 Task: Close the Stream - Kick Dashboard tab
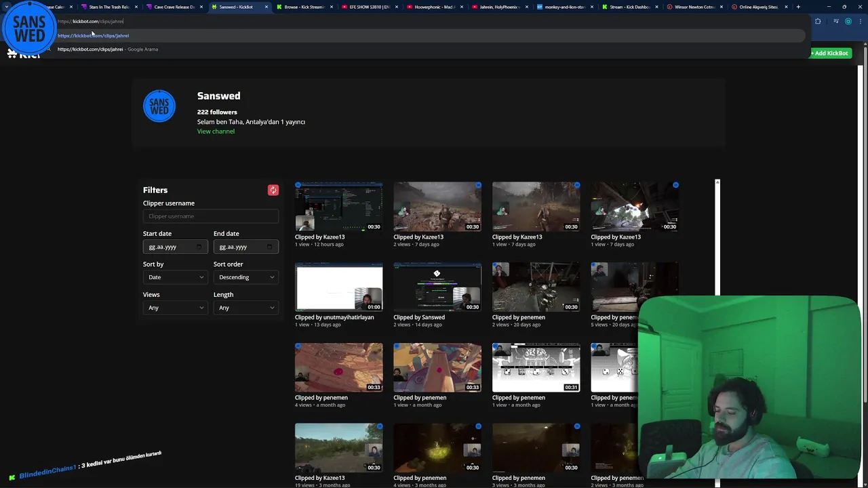(x=656, y=7)
